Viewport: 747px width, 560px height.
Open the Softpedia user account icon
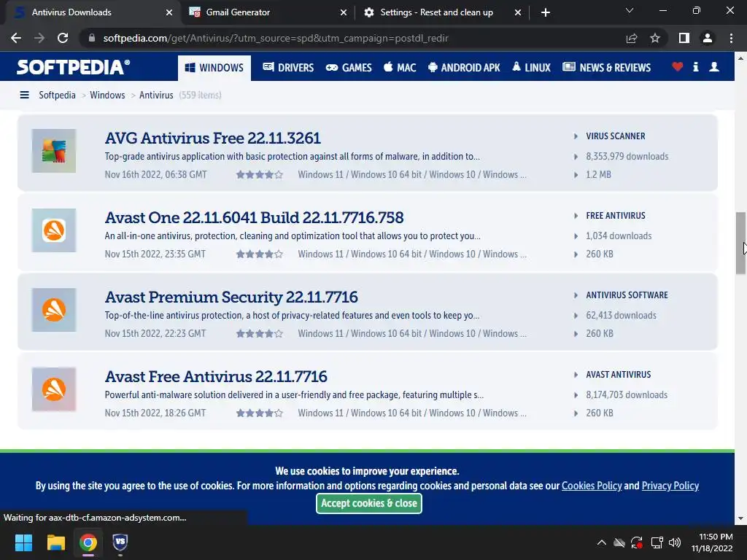pyautogui.click(x=713, y=67)
